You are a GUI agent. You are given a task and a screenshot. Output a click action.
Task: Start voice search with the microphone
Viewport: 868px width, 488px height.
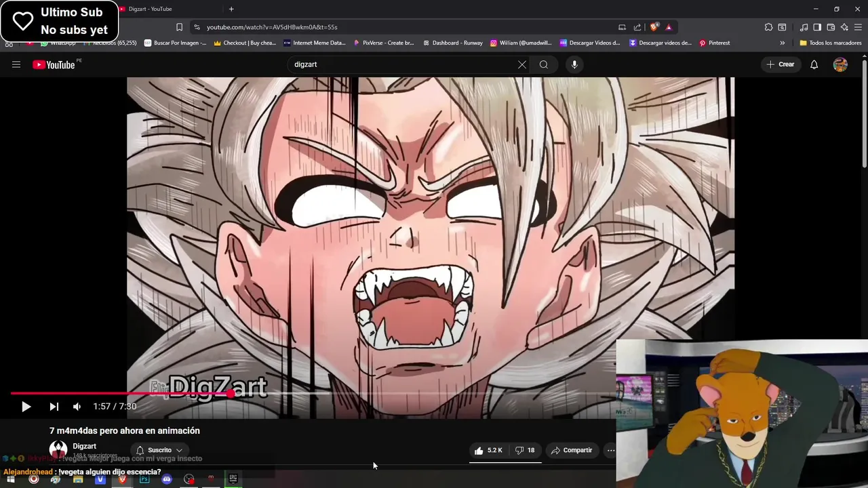pyautogui.click(x=574, y=64)
